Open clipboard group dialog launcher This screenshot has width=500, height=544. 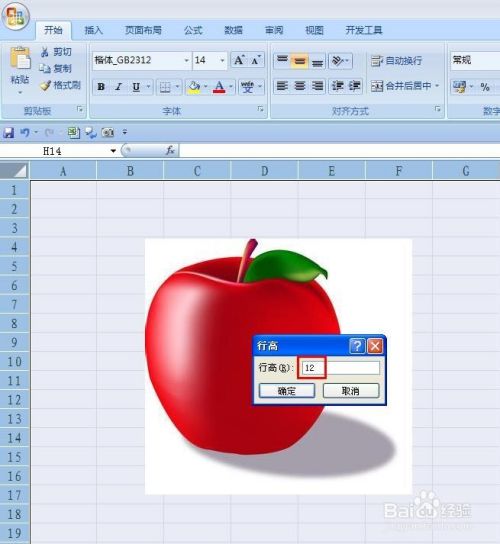coord(80,110)
